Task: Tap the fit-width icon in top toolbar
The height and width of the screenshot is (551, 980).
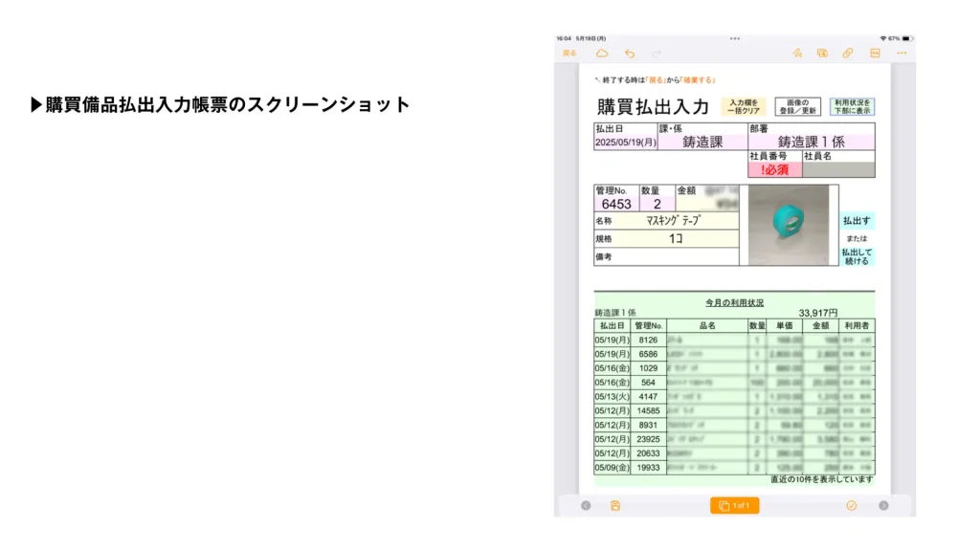Action: [x=875, y=54]
